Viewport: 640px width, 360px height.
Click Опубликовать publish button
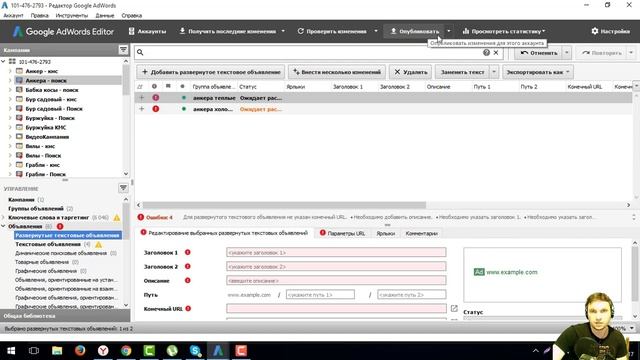coord(414,31)
